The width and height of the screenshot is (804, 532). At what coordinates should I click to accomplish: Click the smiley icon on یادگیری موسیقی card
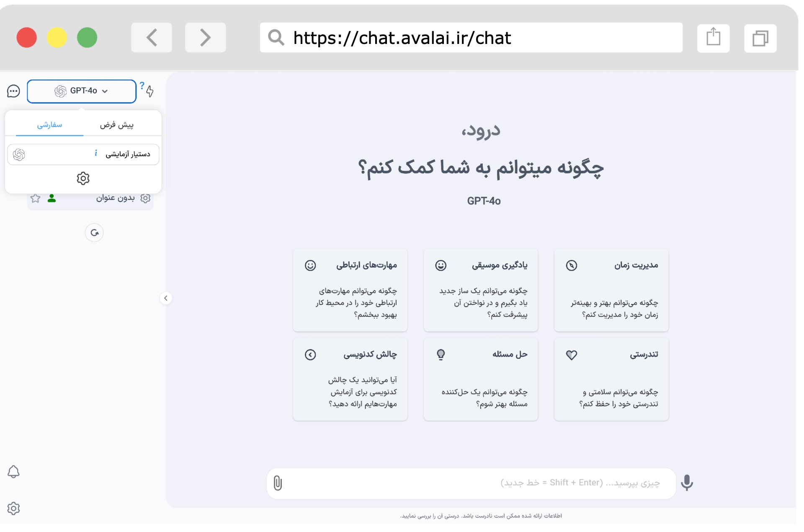pyautogui.click(x=441, y=265)
